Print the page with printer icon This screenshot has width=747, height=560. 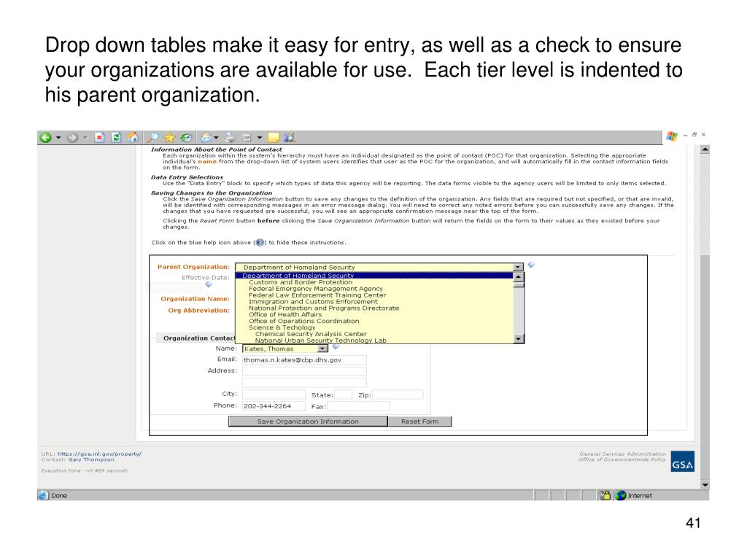230,138
